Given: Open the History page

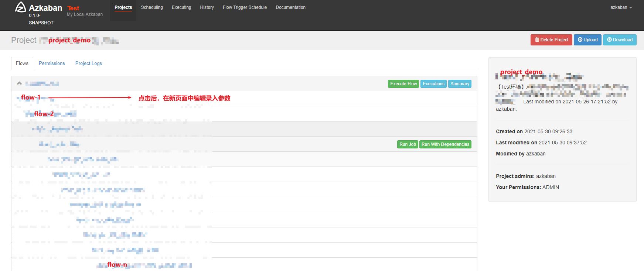Looking at the screenshot, I should point(207,7).
